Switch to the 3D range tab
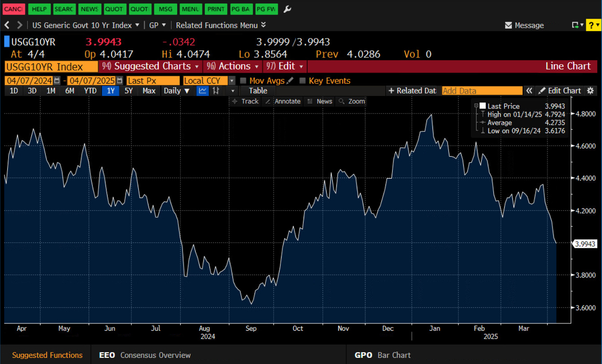This screenshot has width=602, height=364. click(x=32, y=91)
